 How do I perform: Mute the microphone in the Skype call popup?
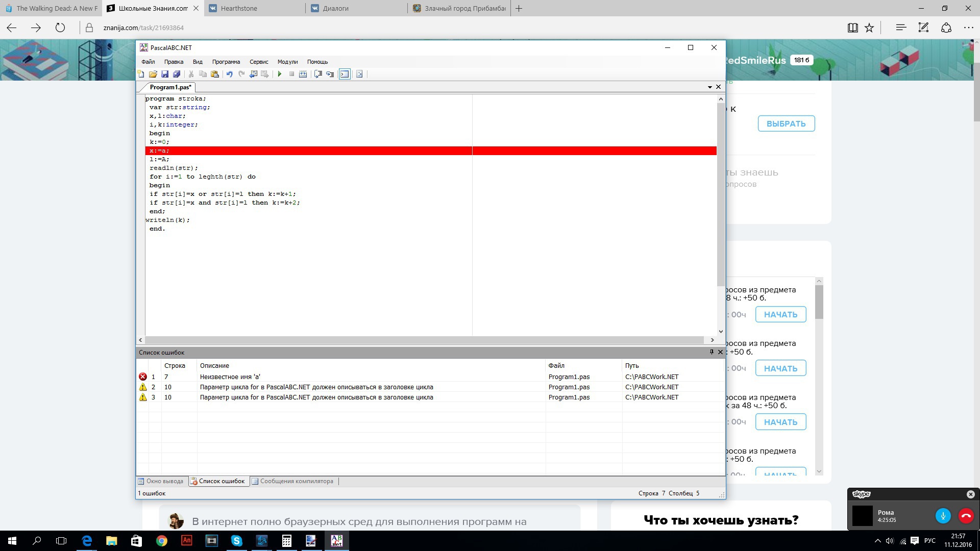click(x=943, y=516)
